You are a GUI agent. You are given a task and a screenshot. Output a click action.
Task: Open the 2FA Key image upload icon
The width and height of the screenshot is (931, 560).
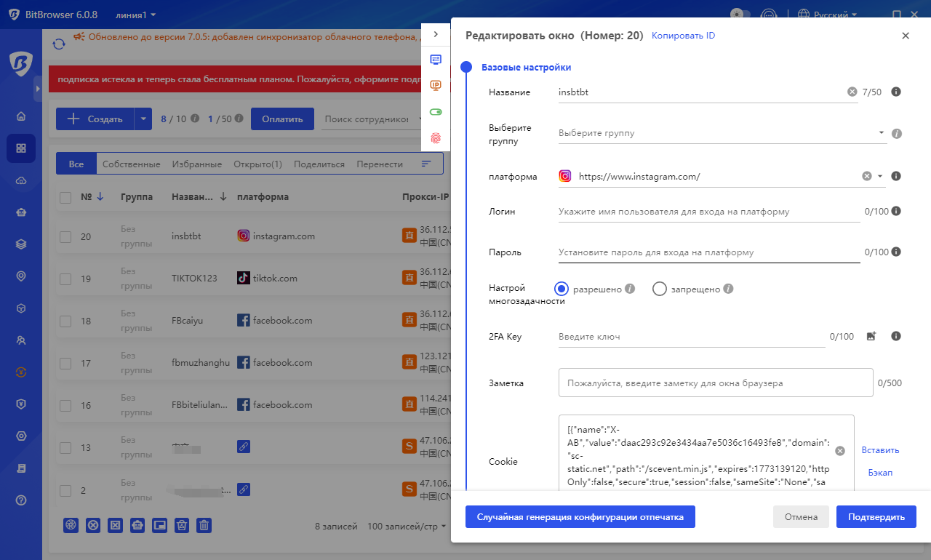click(x=871, y=336)
